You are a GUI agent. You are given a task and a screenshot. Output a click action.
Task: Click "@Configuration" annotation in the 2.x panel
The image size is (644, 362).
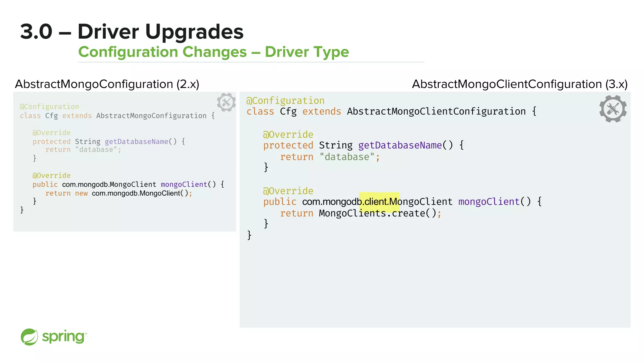pos(49,107)
